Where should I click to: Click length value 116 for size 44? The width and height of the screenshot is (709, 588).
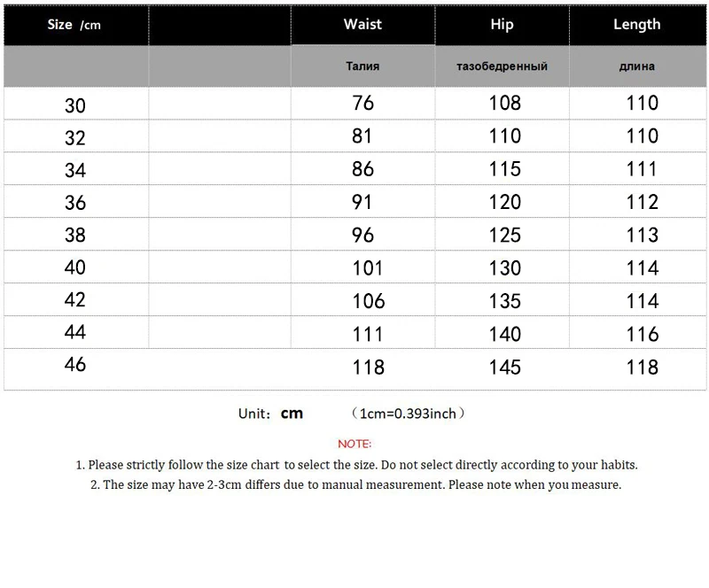tap(643, 334)
